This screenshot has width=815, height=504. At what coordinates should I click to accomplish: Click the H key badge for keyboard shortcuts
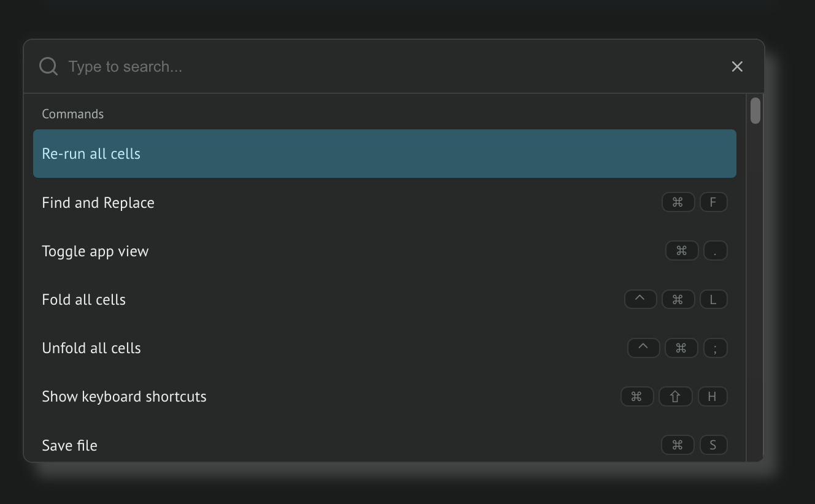tap(712, 396)
